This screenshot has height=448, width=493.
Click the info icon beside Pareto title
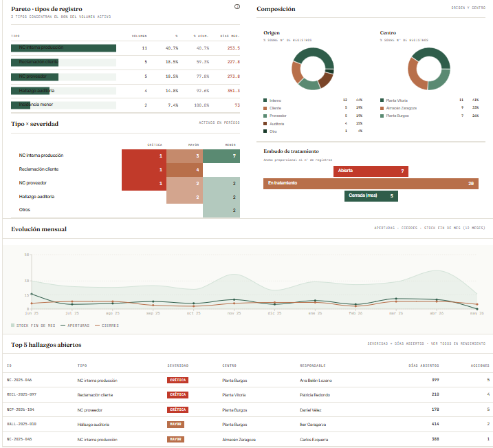[237, 7]
